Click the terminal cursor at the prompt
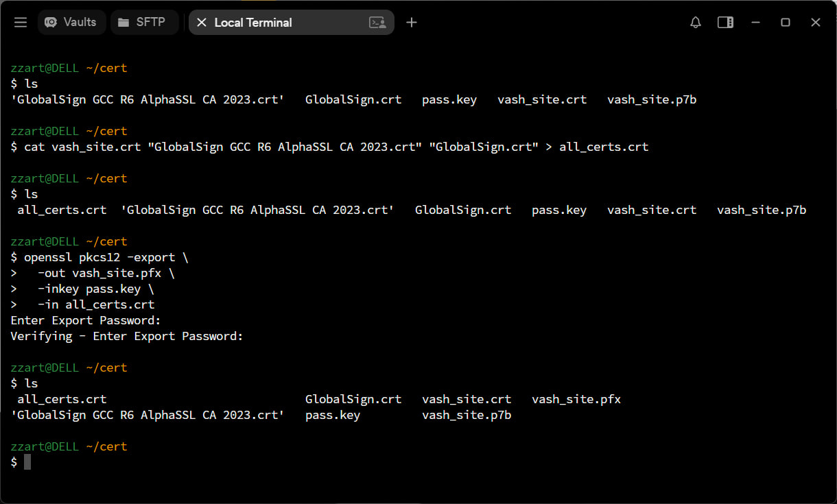This screenshot has width=837, height=504. coord(27,461)
